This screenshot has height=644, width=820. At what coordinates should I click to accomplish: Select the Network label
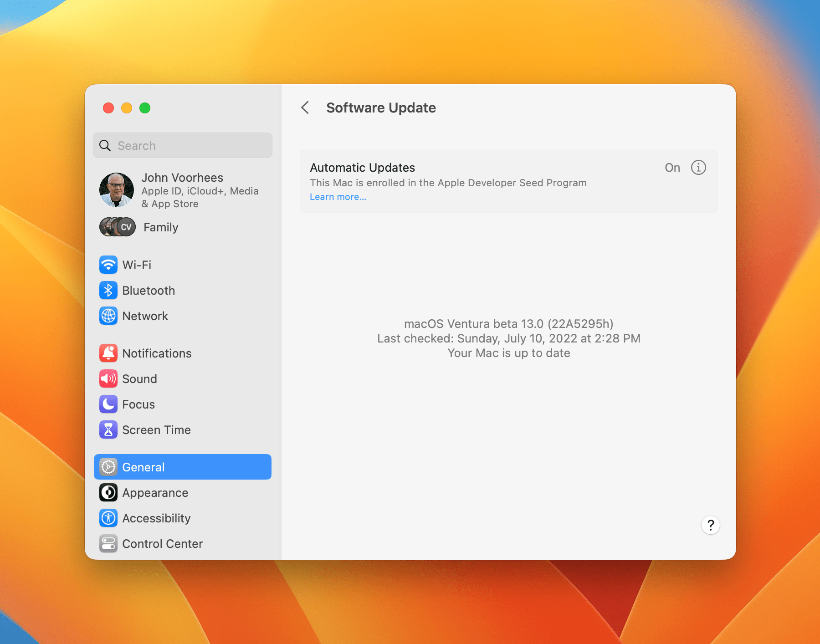[x=145, y=316]
